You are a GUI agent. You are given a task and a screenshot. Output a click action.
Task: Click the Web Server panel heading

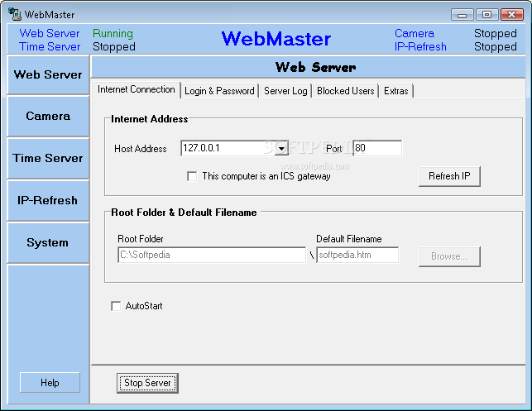[315, 67]
